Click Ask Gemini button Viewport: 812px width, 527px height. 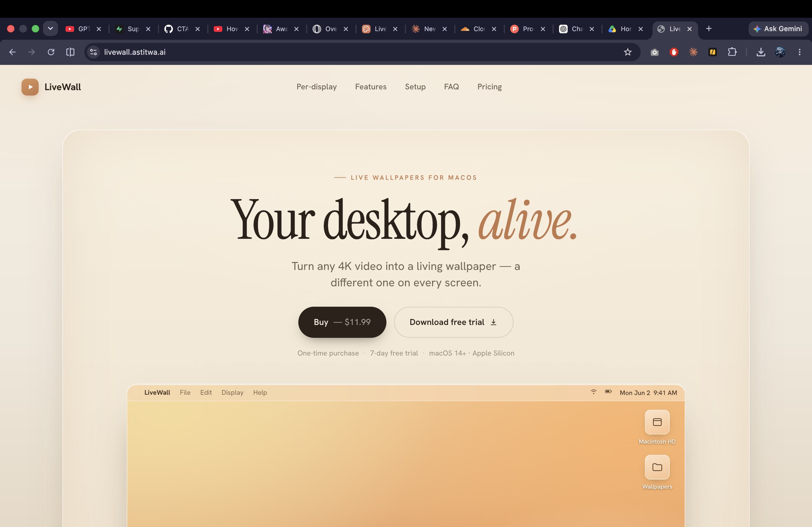(778, 29)
